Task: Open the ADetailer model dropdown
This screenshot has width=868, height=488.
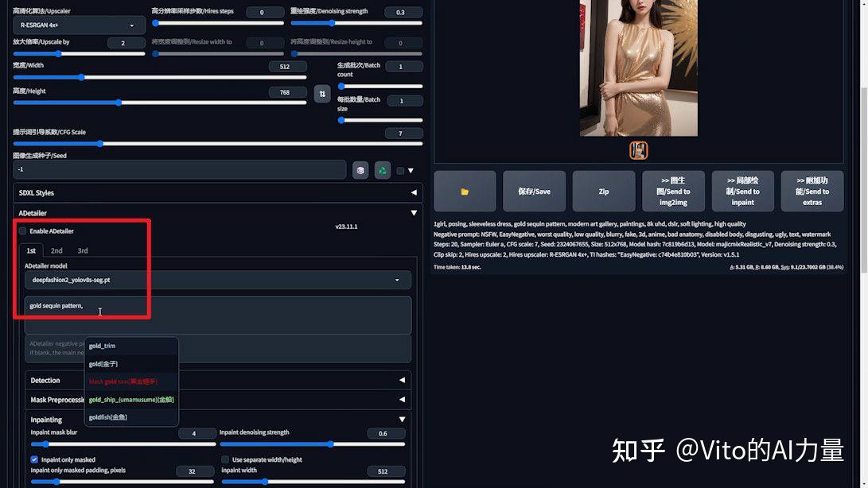Action: point(217,280)
